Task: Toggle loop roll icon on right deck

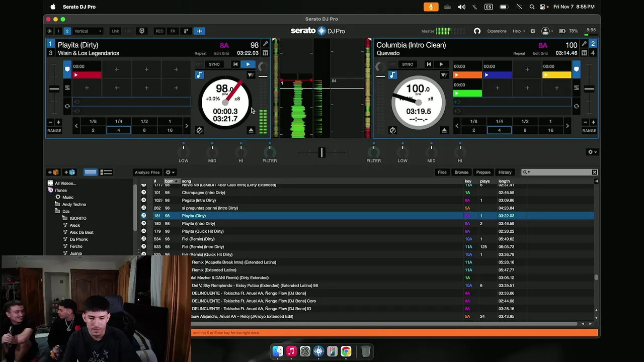Action: click(576, 106)
